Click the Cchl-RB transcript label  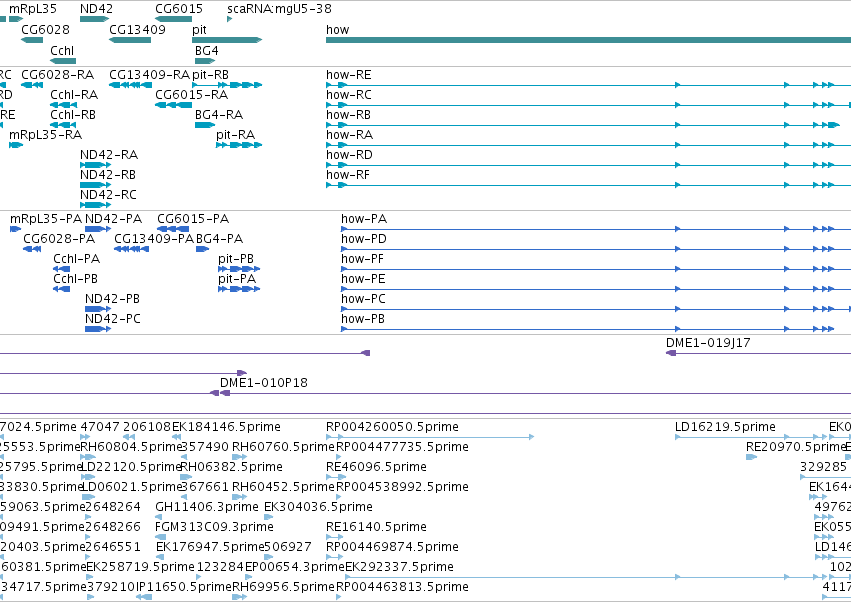click(73, 115)
